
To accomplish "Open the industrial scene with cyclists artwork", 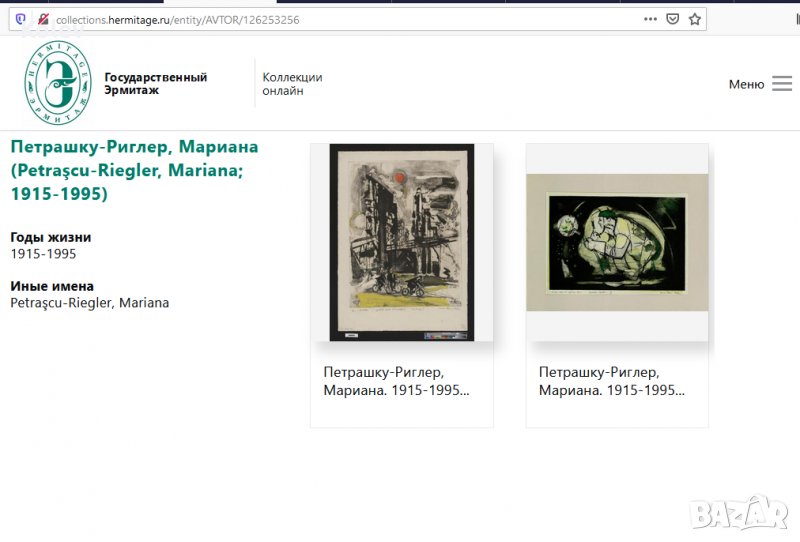I will pyautogui.click(x=401, y=242).
